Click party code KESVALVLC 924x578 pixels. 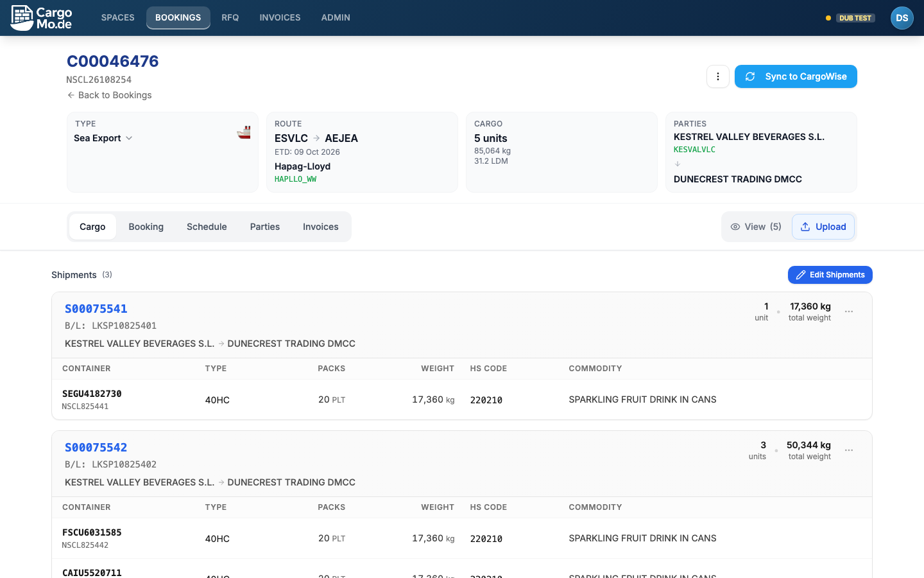pyautogui.click(x=694, y=150)
